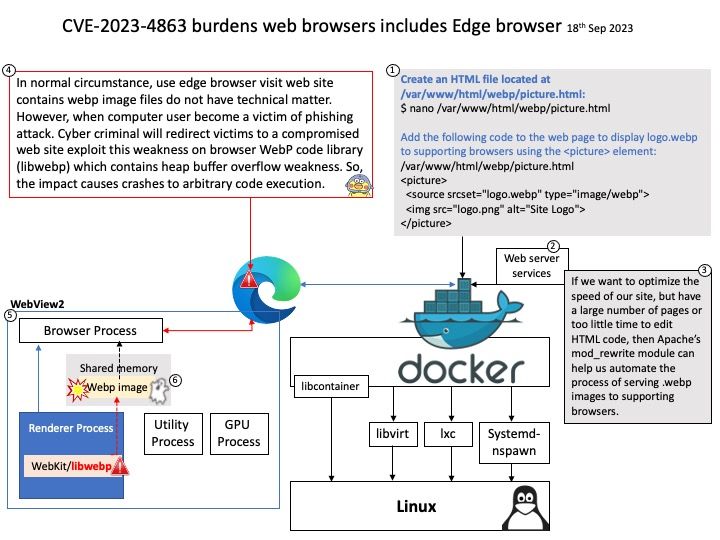Click the 'Create an HTML file located at' heading
The height and width of the screenshot is (540, 720).
point(475,79)
